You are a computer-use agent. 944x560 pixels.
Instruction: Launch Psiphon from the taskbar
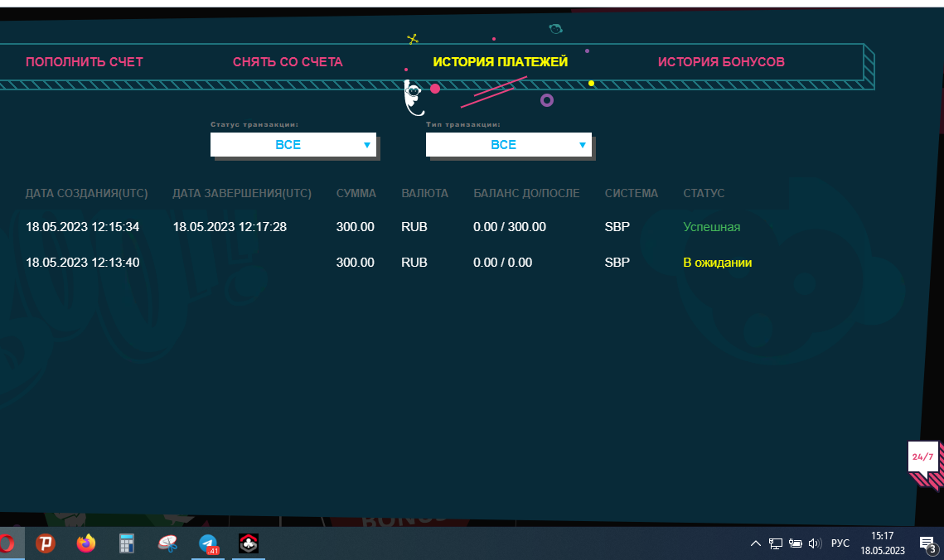[x=45, y=543]
